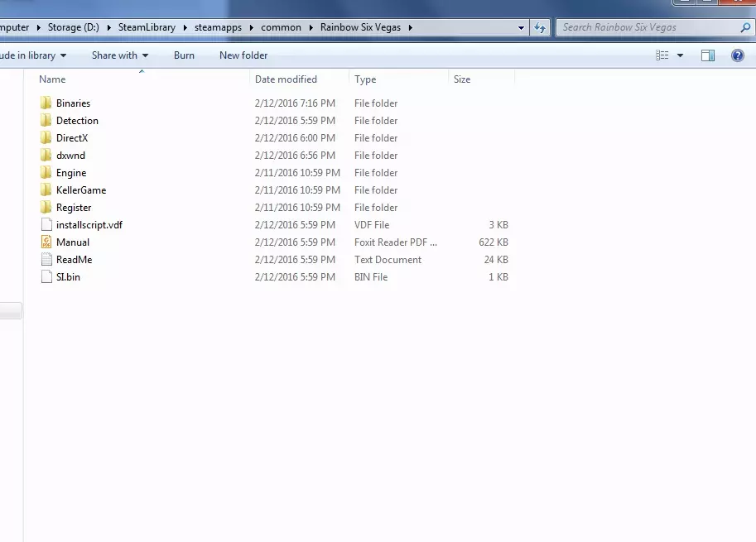Expand arrow after steamapps breadcrumb
Image resolution: width=756 pixels, height=542 pixels.
coord(251,27)
